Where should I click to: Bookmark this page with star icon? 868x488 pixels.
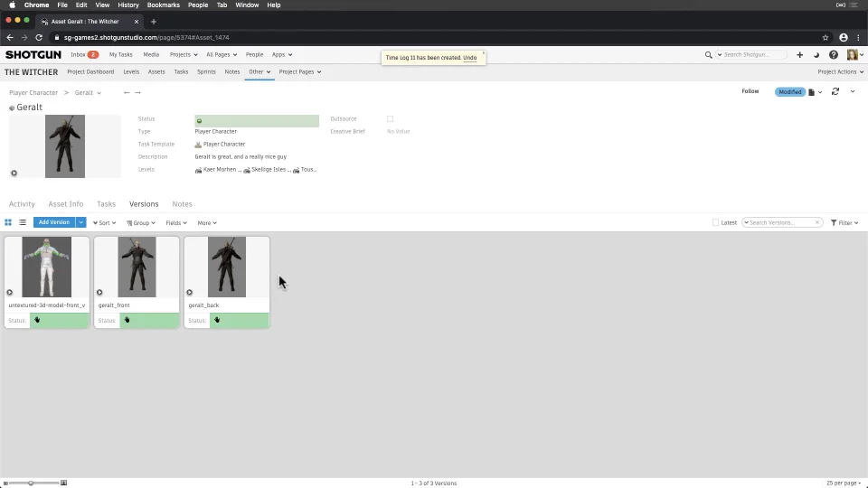[826, 38]
